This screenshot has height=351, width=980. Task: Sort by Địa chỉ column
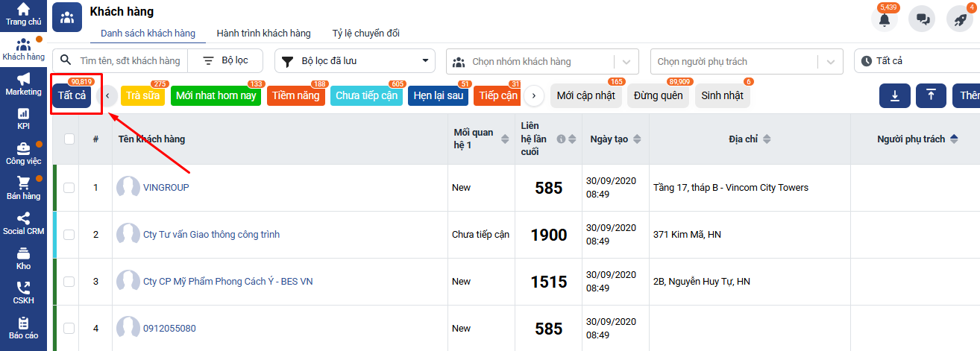coord(766,139)
